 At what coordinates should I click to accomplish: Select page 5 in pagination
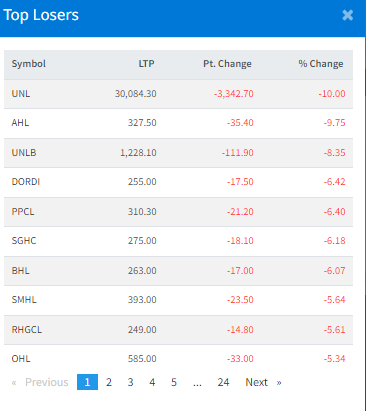point(174,382)
